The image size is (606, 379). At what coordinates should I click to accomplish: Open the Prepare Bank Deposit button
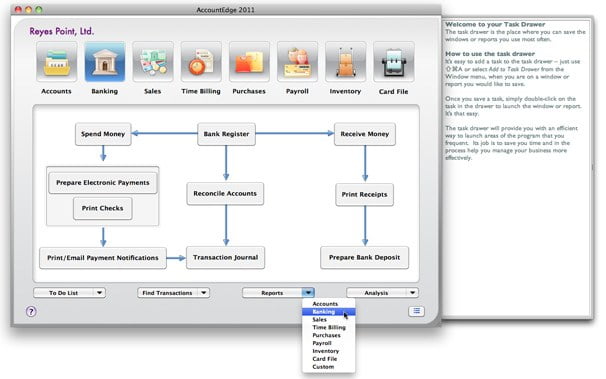tap(364, 258)
